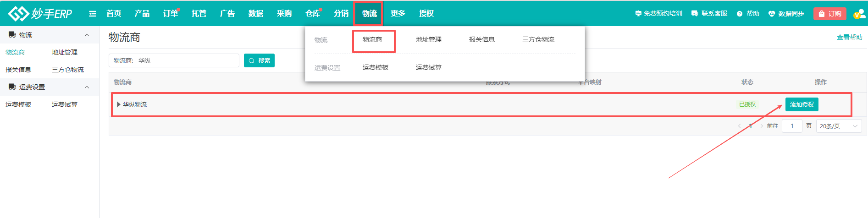This screenshot has height=218, width=868.
Task: Select 报关信息 in the sidebar
Action: (x=18, y=70)
